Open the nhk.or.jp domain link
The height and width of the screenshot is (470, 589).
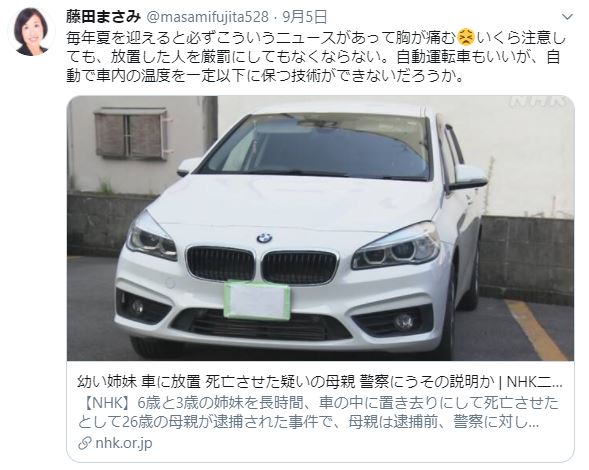(124, 443)
